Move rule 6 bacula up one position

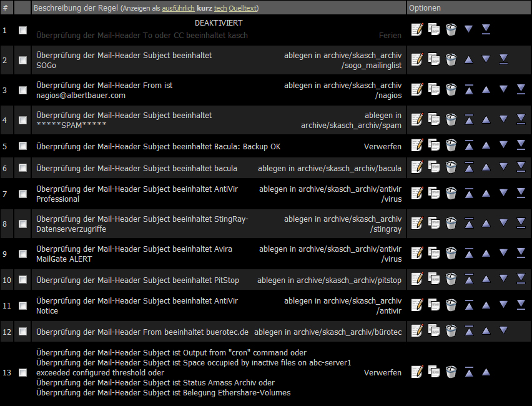click(x=486, y=167)
